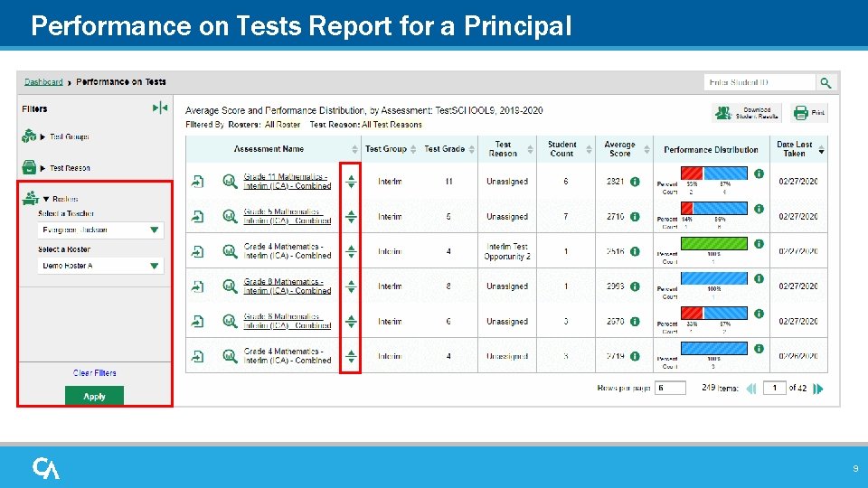Click Clear Filters link
This screenshot has height=488, width=868.
(x=95, y=373)
